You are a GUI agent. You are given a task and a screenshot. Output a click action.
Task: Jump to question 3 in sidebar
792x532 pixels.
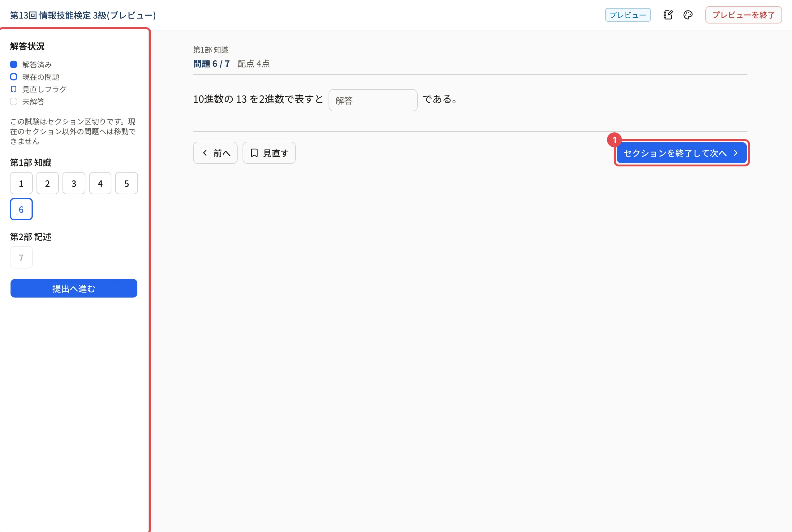point(74,183)
